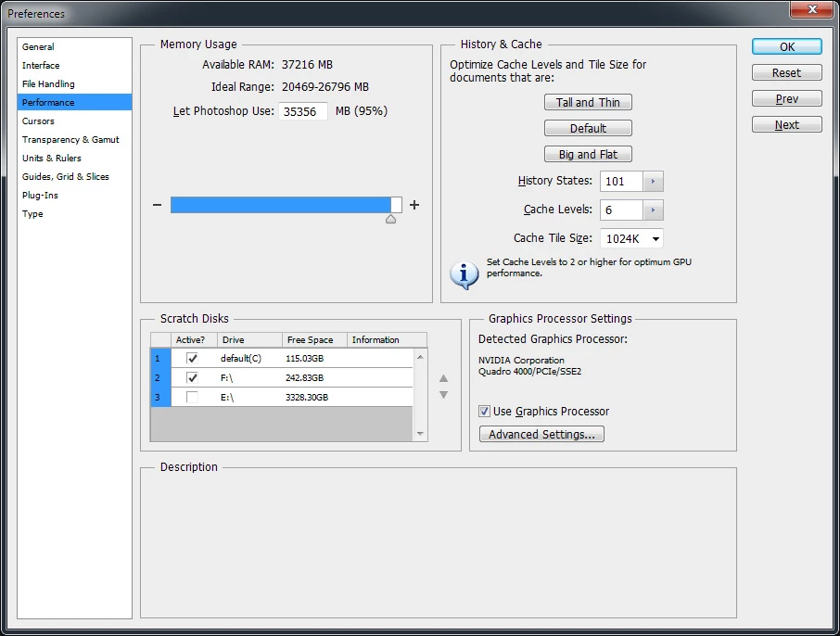Move selected scratch disk down with arrow
The width and height of the screenshot is (840, 636).
[443, 395]
